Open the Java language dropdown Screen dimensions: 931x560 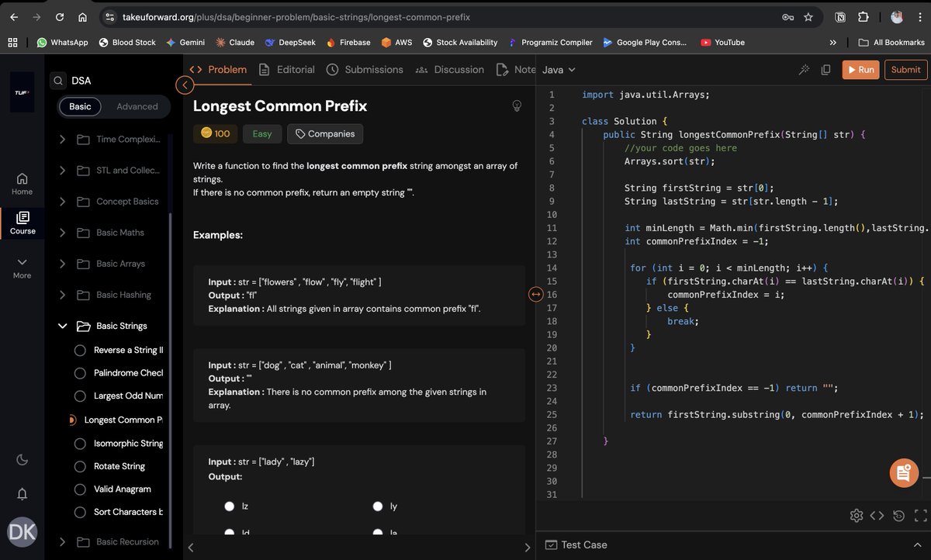(x=559, y=70)
